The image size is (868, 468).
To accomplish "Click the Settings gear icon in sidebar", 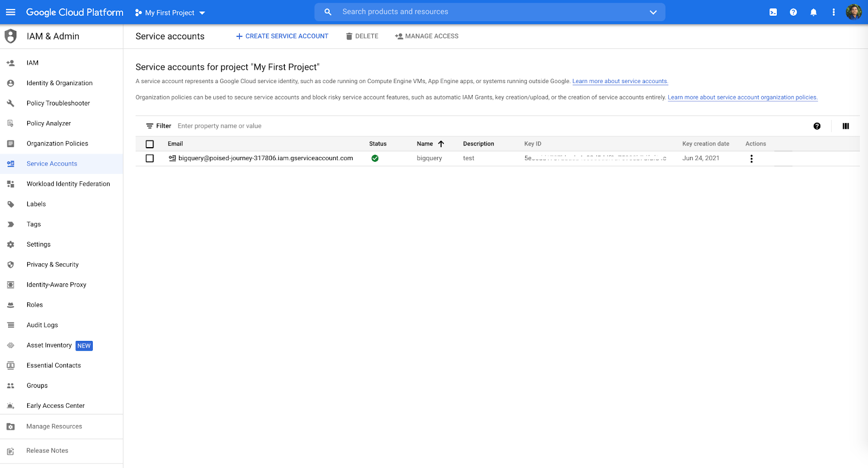I will (10, 245).
